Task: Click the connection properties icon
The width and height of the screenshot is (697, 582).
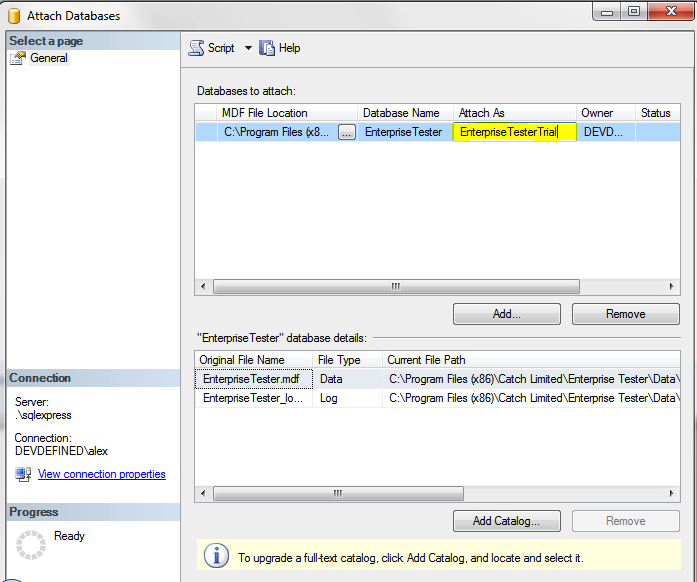Action: click(23, 474)
